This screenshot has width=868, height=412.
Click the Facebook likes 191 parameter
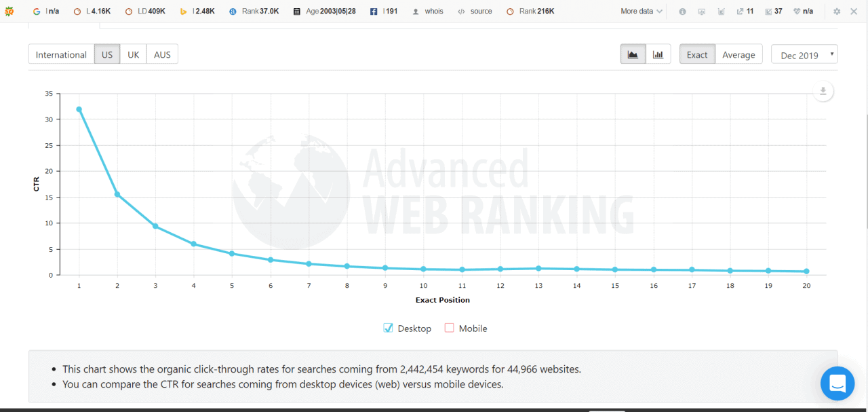384,12
